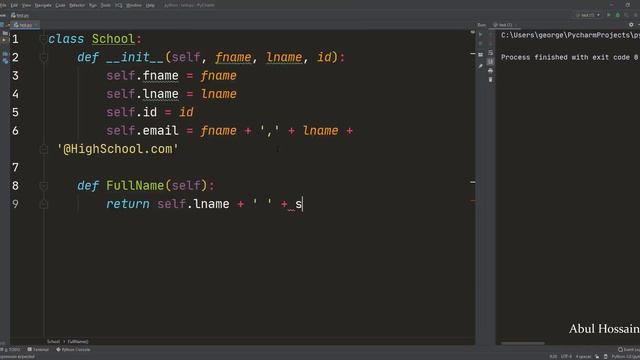
Task: Click Run with Coverage icon in toolbar
Action: pyautogui.click(x=627, y=15)
